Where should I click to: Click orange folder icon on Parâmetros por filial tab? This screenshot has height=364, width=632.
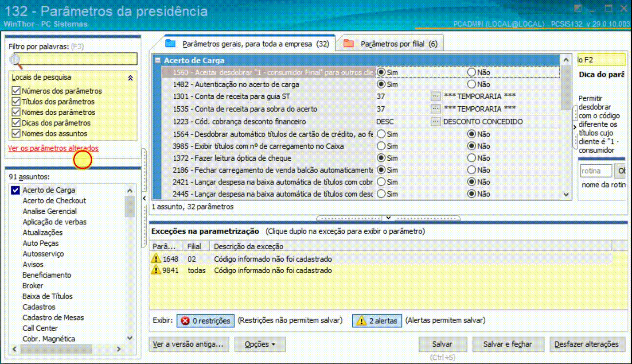[x=348, y=43]
